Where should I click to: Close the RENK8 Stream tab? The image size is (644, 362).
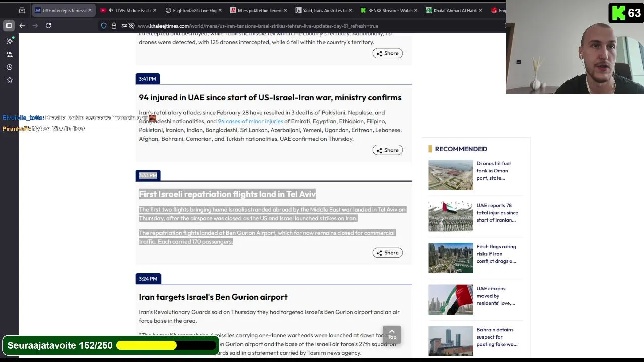pos(416,10)
